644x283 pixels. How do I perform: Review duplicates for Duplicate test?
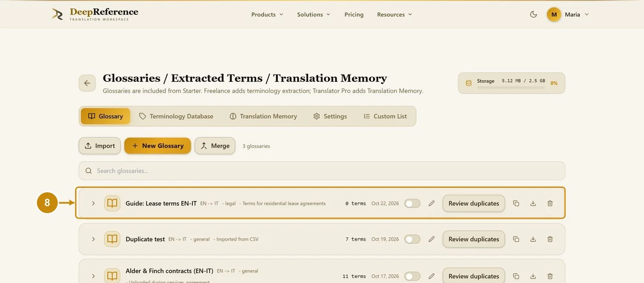click(474, 239)
